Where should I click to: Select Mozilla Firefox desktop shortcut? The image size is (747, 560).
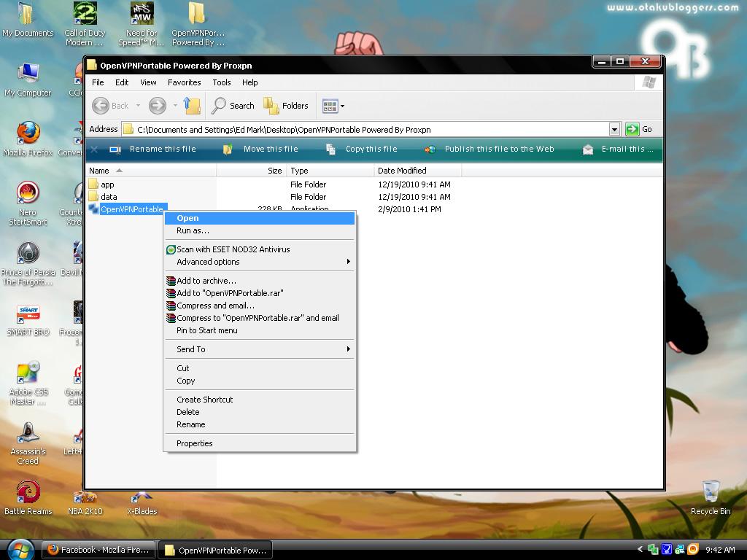(28, 139)
